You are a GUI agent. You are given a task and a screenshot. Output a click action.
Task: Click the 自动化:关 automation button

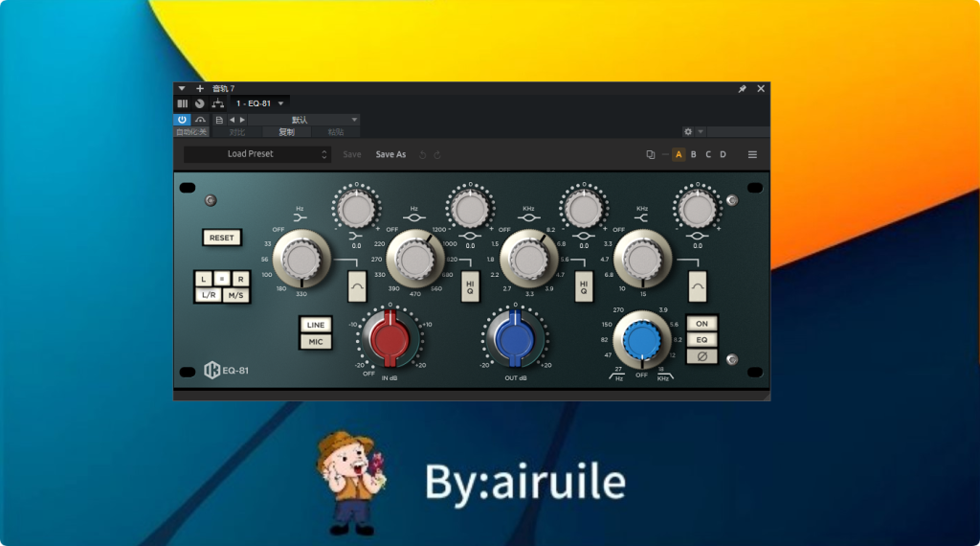pos(191,132)
